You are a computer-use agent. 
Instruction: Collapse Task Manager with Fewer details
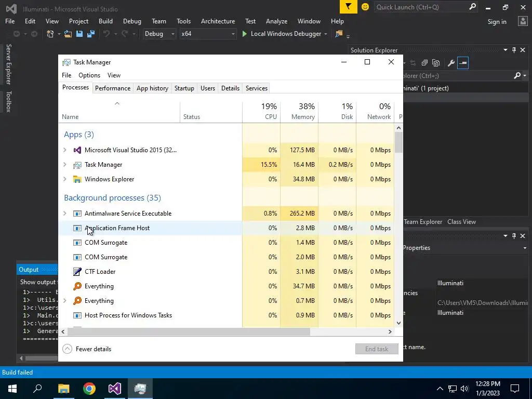(x=87, y=349)
